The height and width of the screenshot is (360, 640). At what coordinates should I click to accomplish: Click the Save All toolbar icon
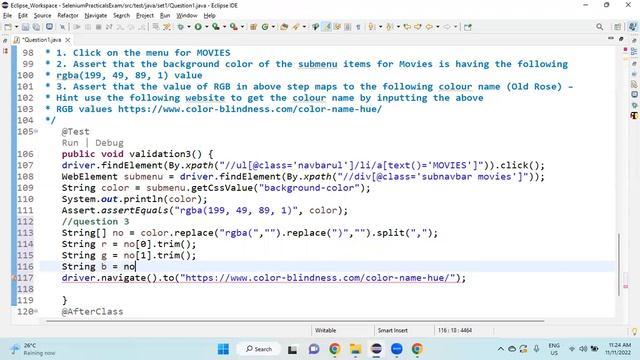pos(36,27)
